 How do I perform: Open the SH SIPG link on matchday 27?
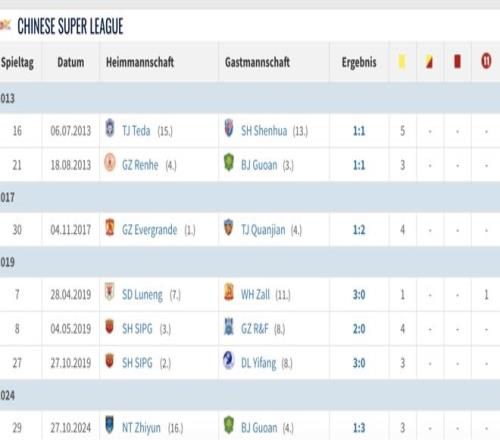pyautogui.click(x=137, y=363)
